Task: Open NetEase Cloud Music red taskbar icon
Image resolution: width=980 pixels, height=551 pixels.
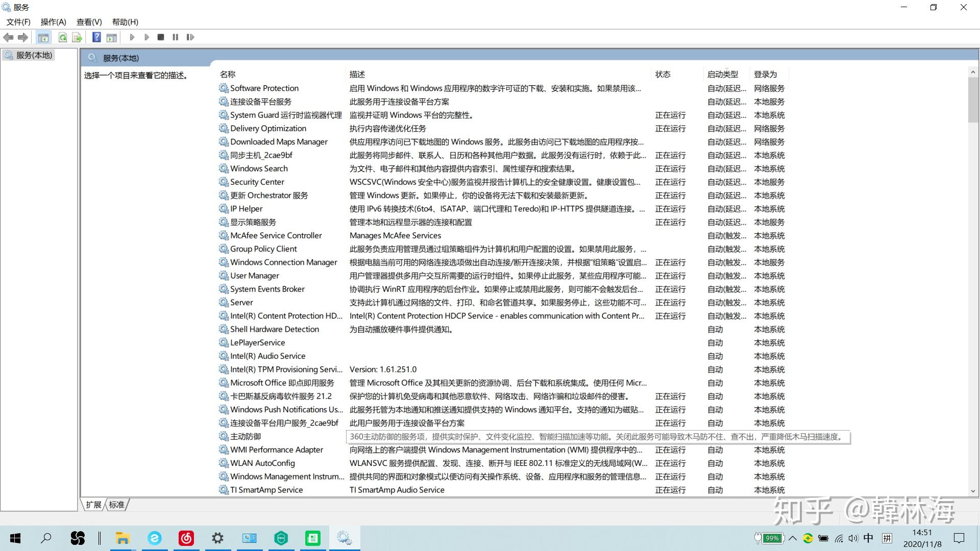Action: [186, 538]
